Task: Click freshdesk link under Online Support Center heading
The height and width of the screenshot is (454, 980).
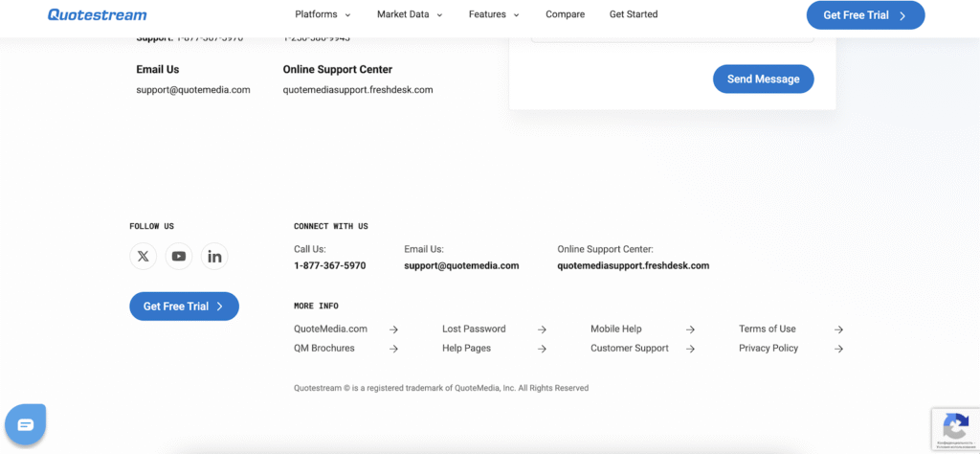Action: 358,89
